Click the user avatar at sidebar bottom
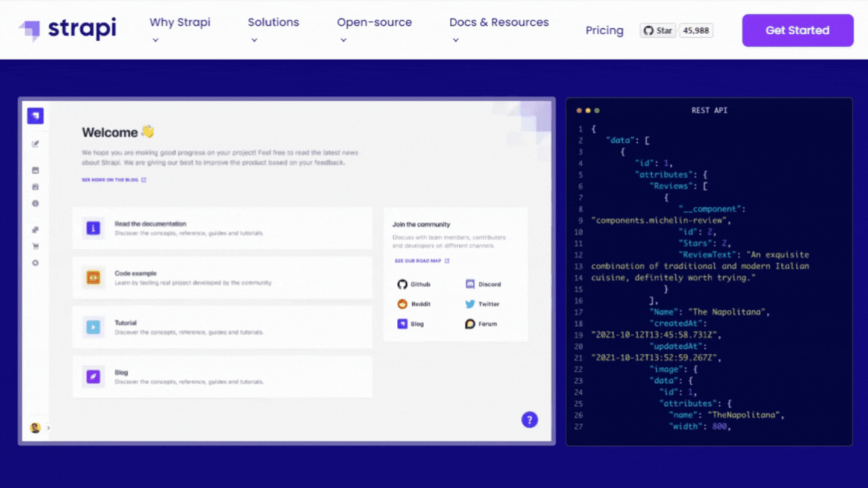 [35, 427]
